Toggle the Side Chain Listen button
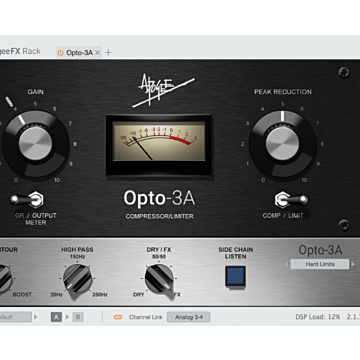The height and width of the screenshot is (360, 360). click(x=235, y=276)
